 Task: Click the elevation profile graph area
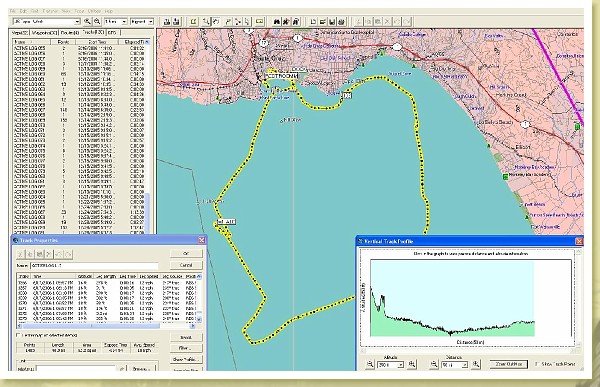pos(452,298)
